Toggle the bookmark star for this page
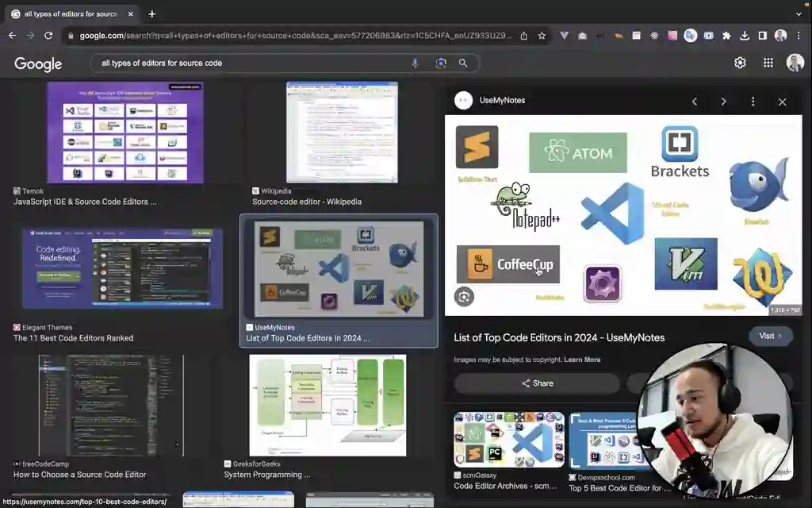812x508 pixels. pos(541,35)
